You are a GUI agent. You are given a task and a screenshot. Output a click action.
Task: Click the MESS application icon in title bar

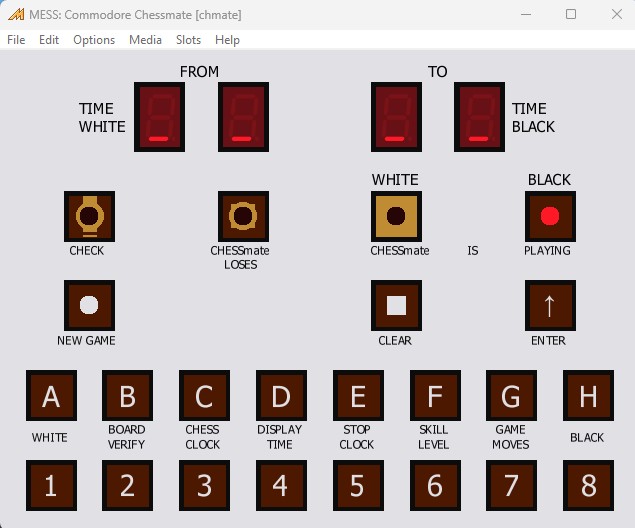coord(16,15)
